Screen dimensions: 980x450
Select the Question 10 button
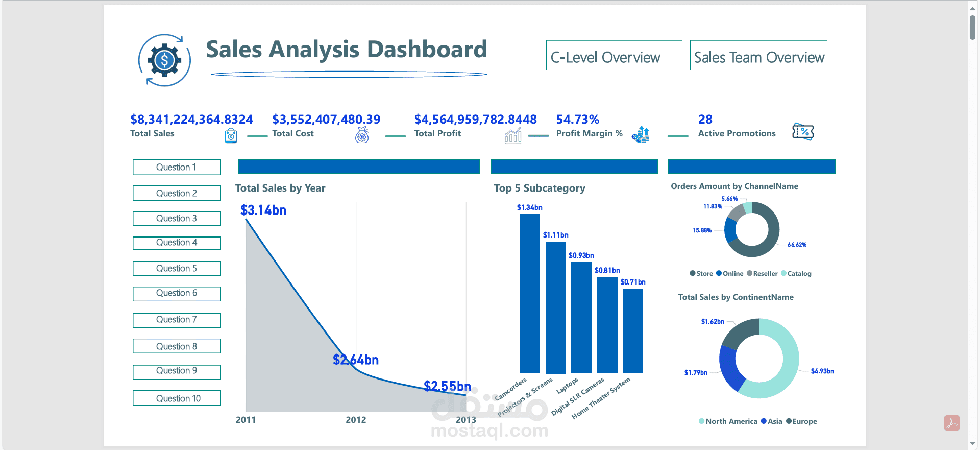point(177,398)
